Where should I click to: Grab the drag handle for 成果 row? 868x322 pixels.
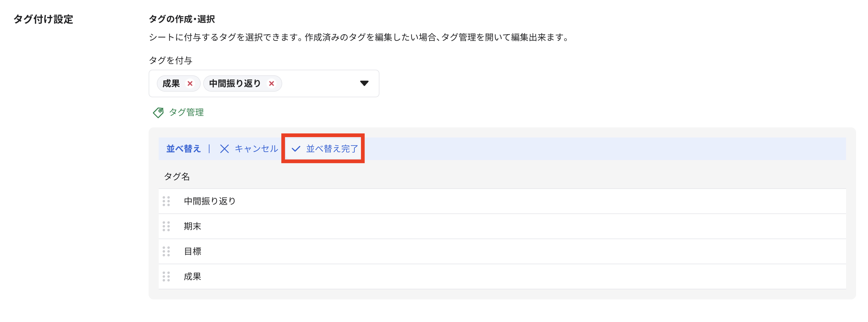point(166,276)
